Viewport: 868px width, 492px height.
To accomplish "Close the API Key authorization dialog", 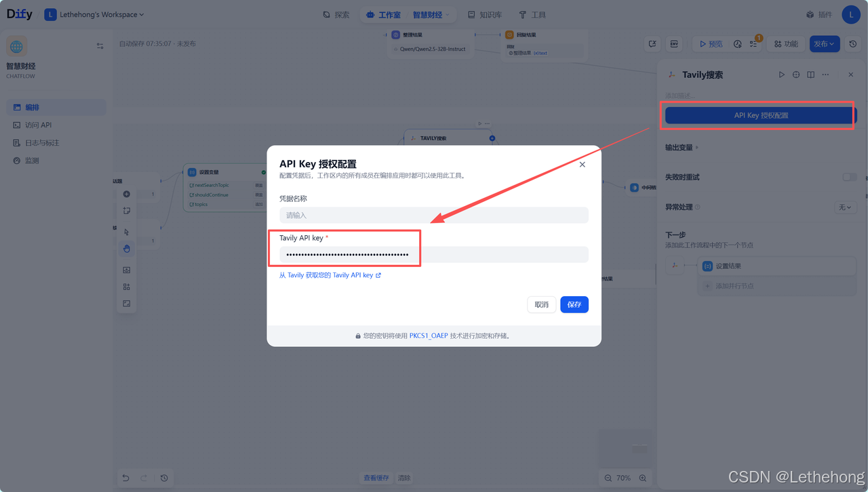I will [582, 165].
